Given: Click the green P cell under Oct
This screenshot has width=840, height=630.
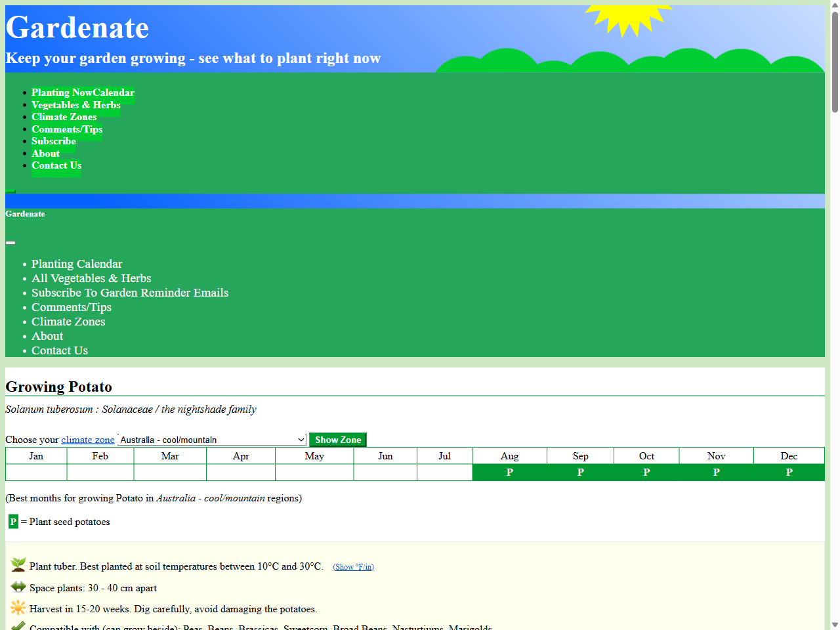Looking at the screenshot, I should [646, 472].
